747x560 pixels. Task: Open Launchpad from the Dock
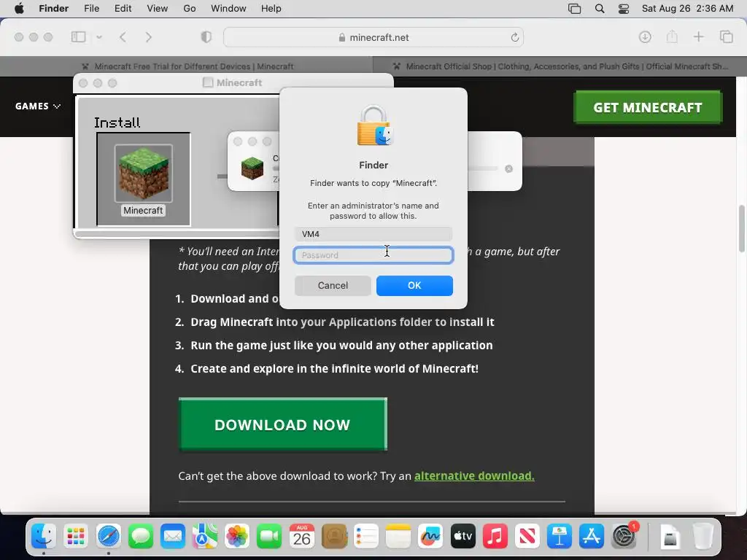[76, 537]
